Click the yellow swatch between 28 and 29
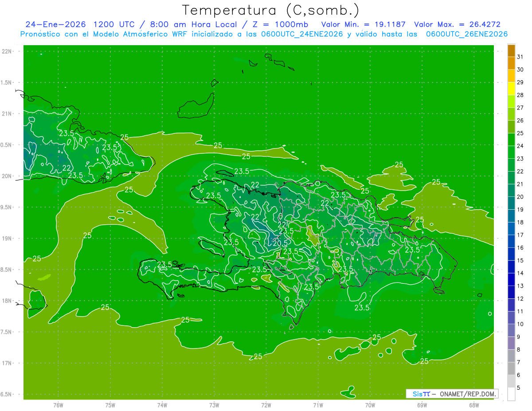This screenshot has width=532, height=411. click(511, 89)
